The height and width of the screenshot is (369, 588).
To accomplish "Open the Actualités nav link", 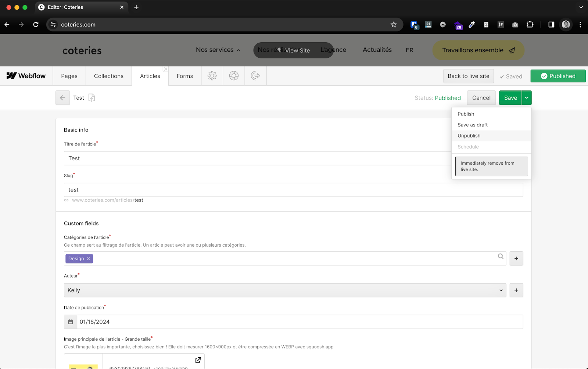I will (377, 50).
